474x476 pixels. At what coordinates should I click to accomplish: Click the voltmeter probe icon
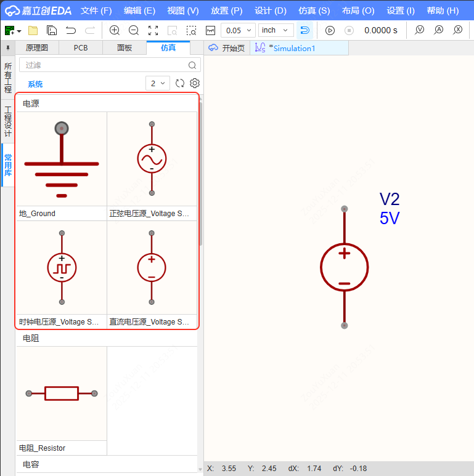tap(420, 30)
